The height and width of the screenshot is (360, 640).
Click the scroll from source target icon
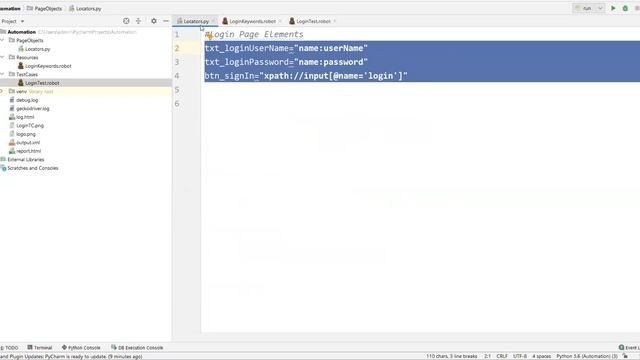[x=126, y=21]
